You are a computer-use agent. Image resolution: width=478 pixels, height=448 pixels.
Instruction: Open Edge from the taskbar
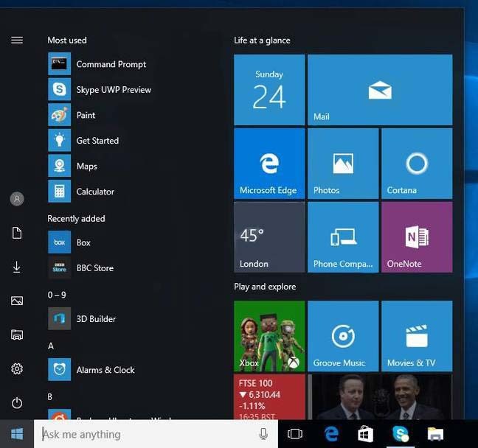(331, 434)
